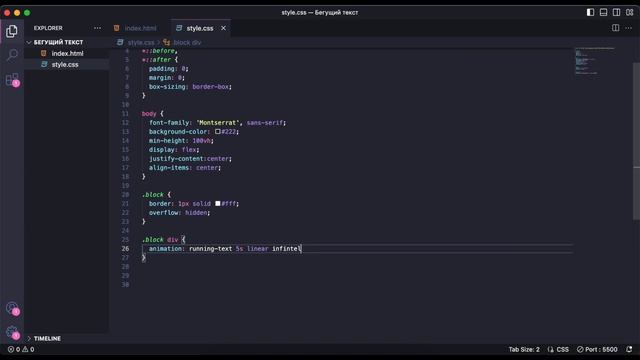The width and height of the screenshot is (640, 360).
Task: Open errors and warnings in status bar
Action: pos(21,349)
